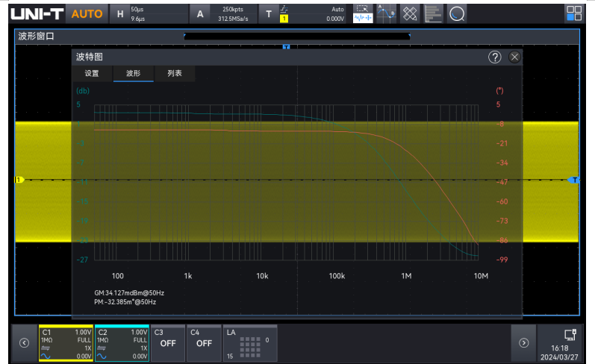Click the AUTO setup button
Viewport: 595px width, 364px height.
click(x=87, y=13)
